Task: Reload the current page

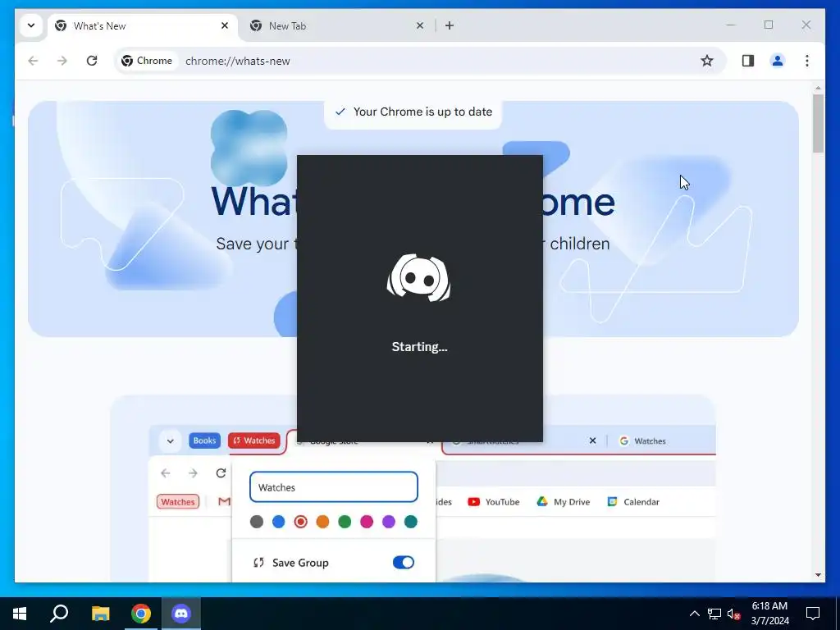Action: pyautogui.click(x=92, y=61)
